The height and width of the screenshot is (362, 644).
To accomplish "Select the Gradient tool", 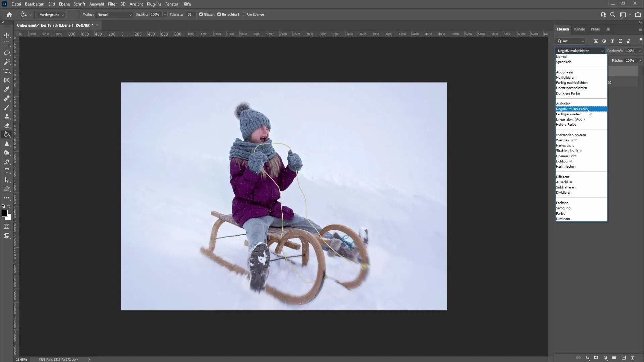I will point(7,135).
